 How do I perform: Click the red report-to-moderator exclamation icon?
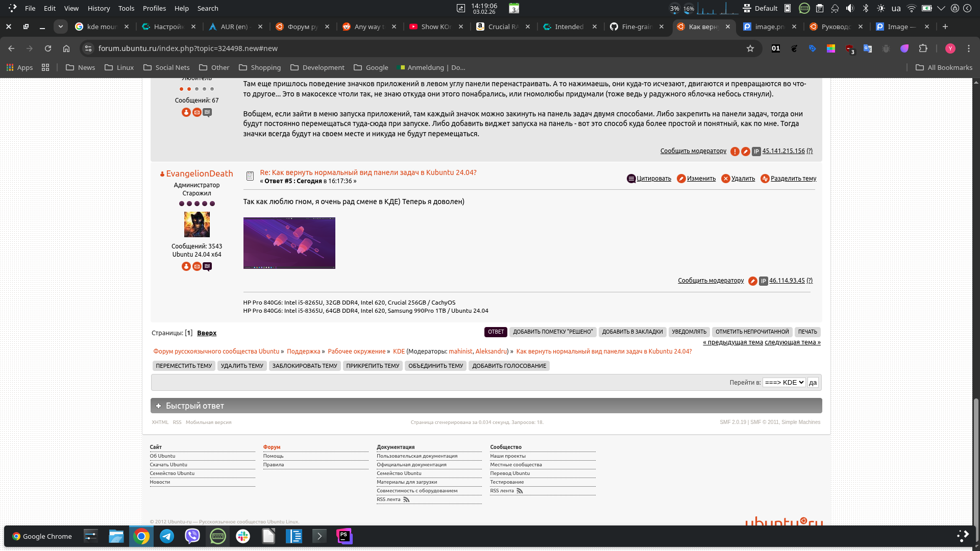tap(734, 152)
